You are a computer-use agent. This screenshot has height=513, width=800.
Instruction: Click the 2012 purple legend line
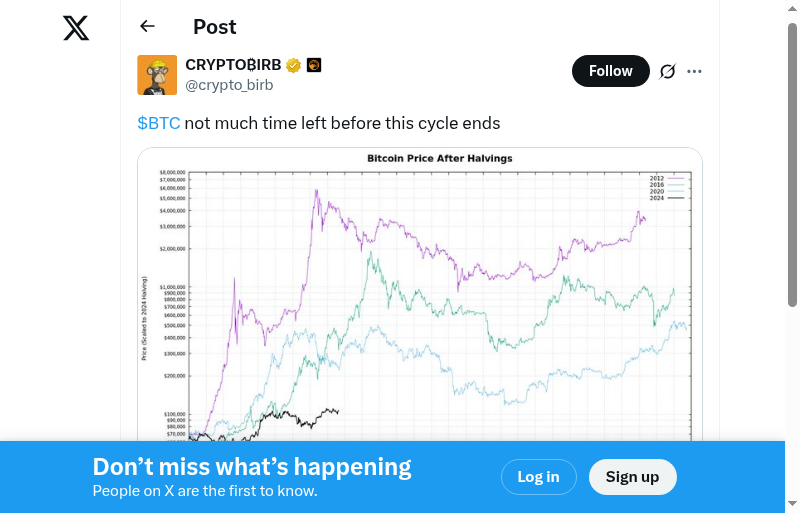[676, 177]
